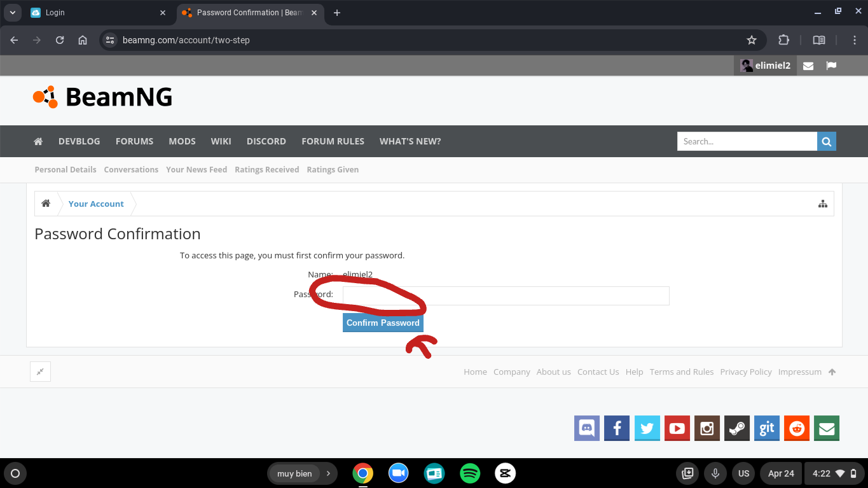Viewport: 868px width, 488px height.
Task: Open the email contact icon in footer
Action: click(827, 428)
